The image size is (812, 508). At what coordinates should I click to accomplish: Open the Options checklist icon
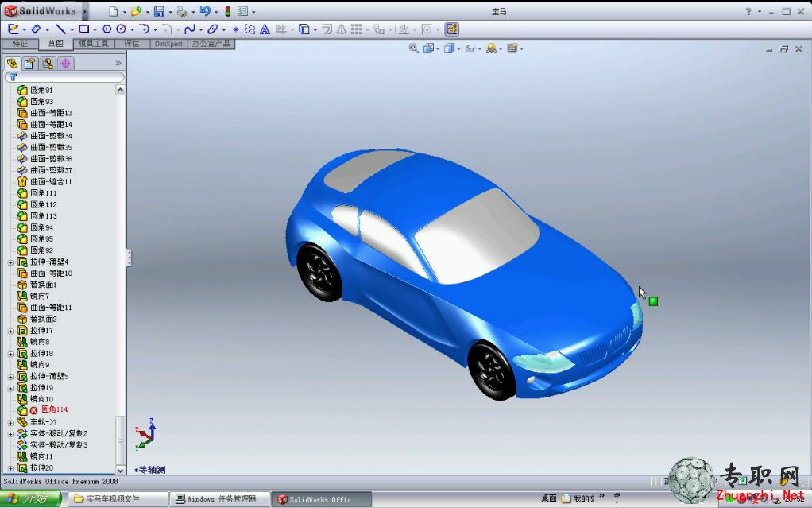[242, 11]
